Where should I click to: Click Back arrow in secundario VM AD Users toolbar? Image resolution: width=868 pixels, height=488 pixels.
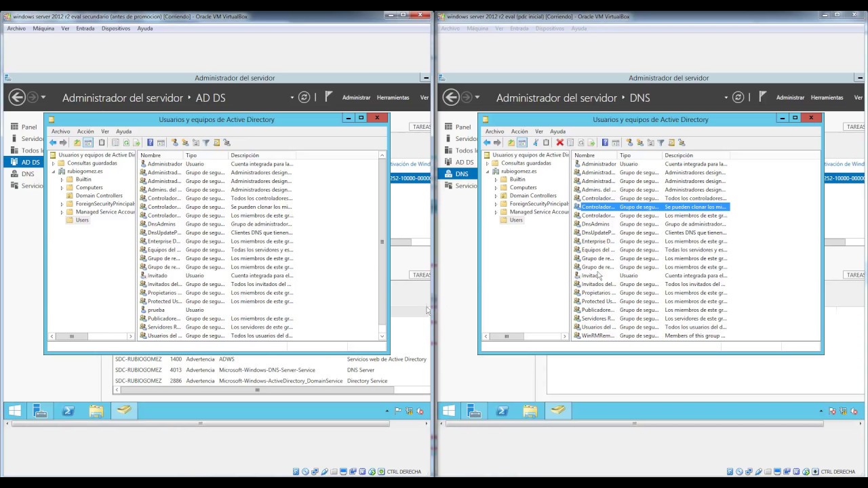[x=53, y=142]
